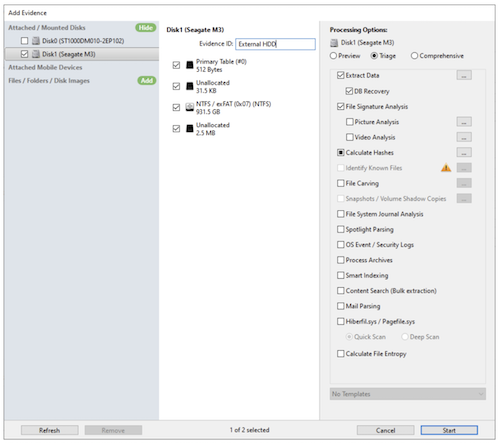Enable the Spotlight Parsing checkbox

(x=340, y=229)
